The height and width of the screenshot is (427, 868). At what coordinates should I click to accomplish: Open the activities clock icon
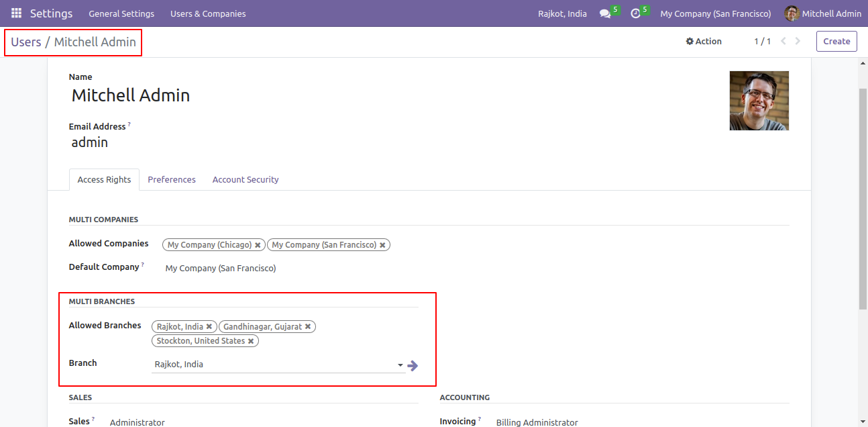[x=636, y=13]
